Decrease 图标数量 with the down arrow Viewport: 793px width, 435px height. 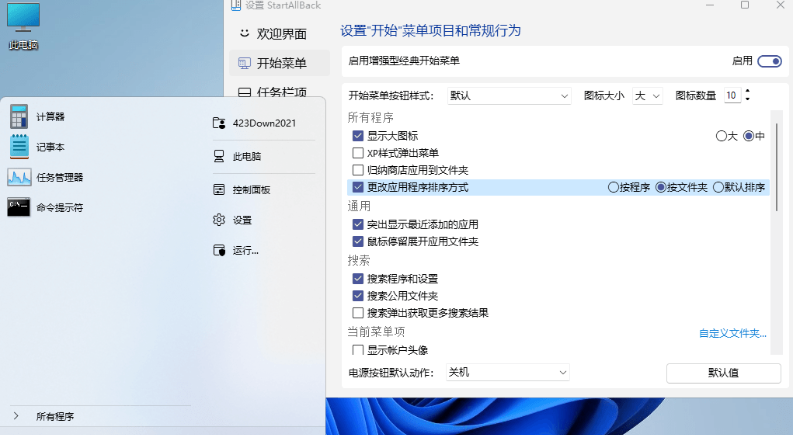coord(747,99)
